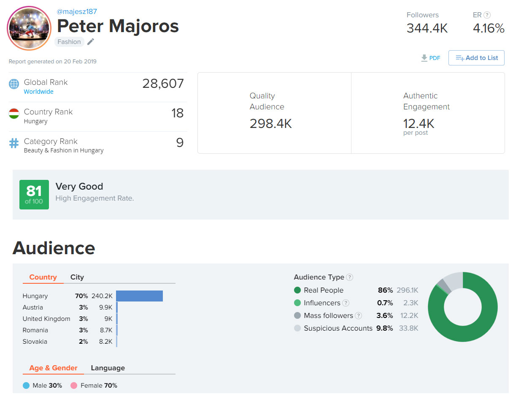Image resolution: width=532 pixels, height=410 pixels.
Task: Click the Category Rank hashtag icon
Action: click(x=14, y=143)
